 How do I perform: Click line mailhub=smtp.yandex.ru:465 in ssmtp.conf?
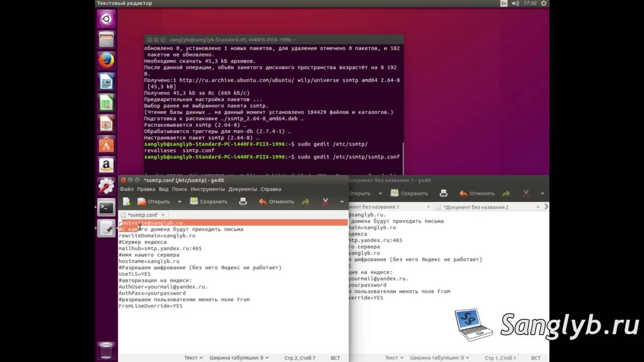tap(160, 248)
